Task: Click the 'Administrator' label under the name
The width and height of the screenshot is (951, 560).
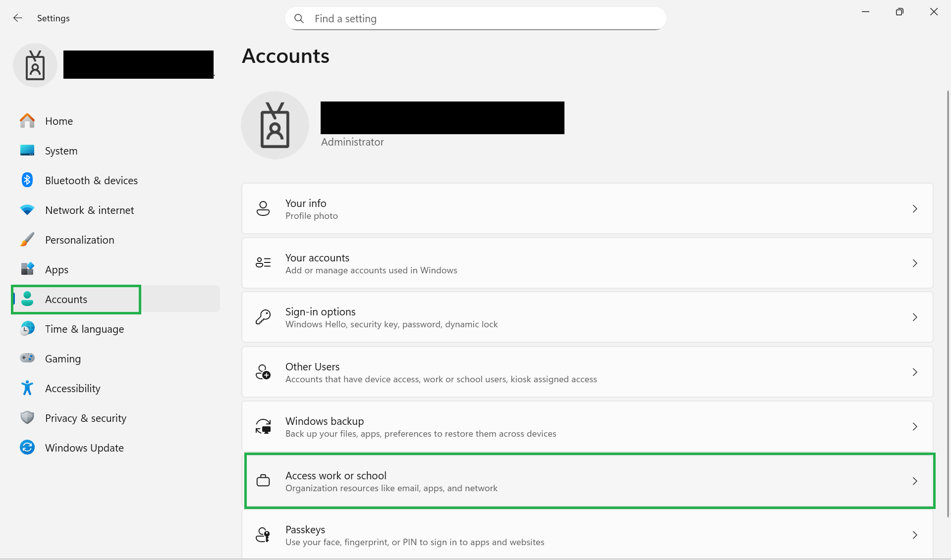Action: pyautogui.click(x=352, y=142)
